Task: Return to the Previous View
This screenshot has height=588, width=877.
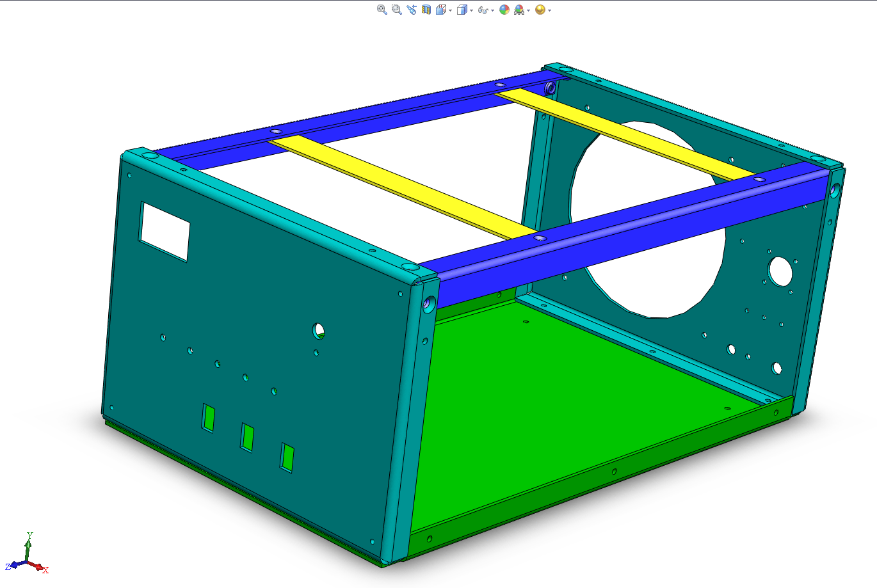Action: (x=411, y=10)
